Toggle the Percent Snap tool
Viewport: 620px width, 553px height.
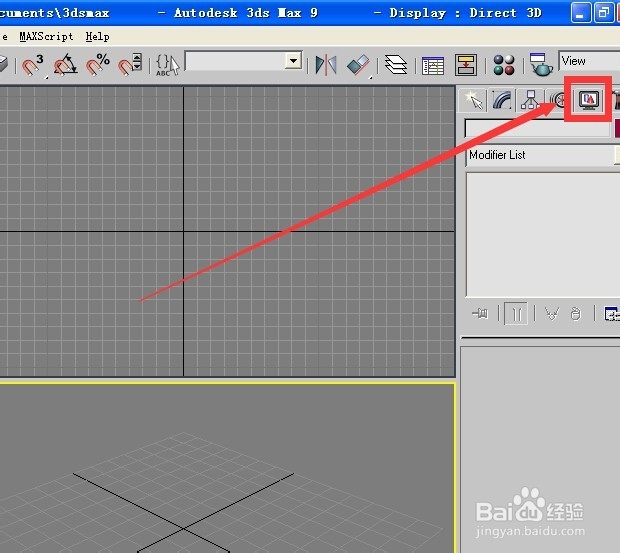(98, 65)
